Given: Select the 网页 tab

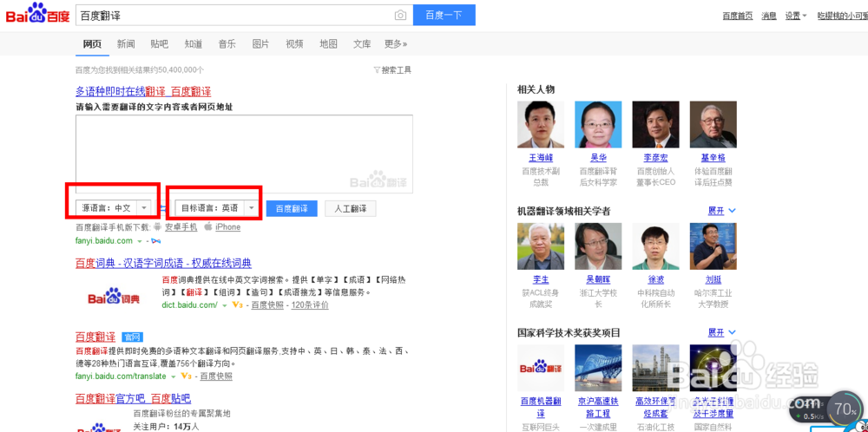Looking at the screenshot, I should click(93, 44).
